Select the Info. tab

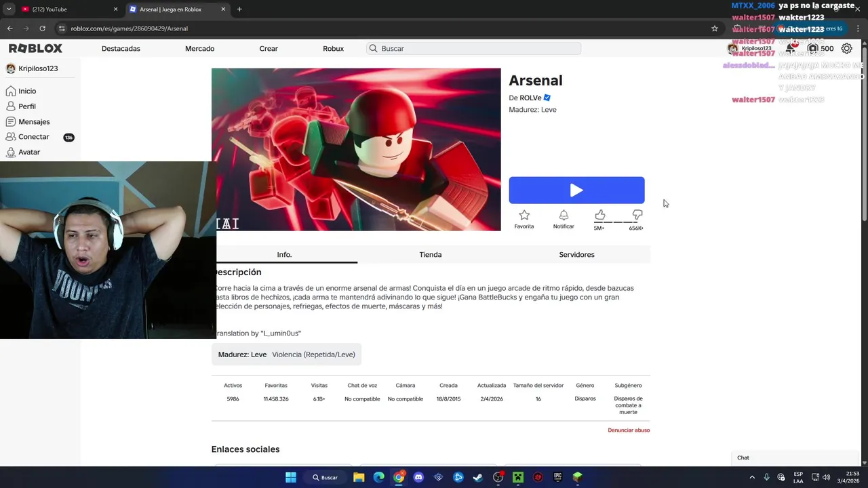pos(284,255)
